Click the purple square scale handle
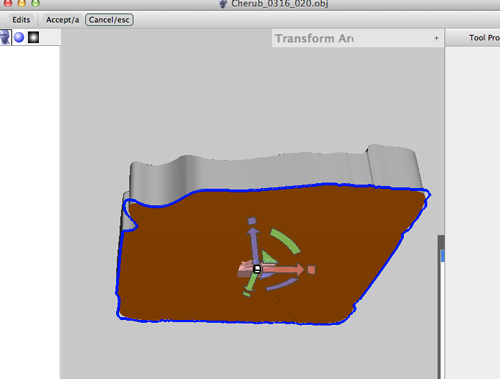This screenshot has width=500, height=379. point(252,221)
